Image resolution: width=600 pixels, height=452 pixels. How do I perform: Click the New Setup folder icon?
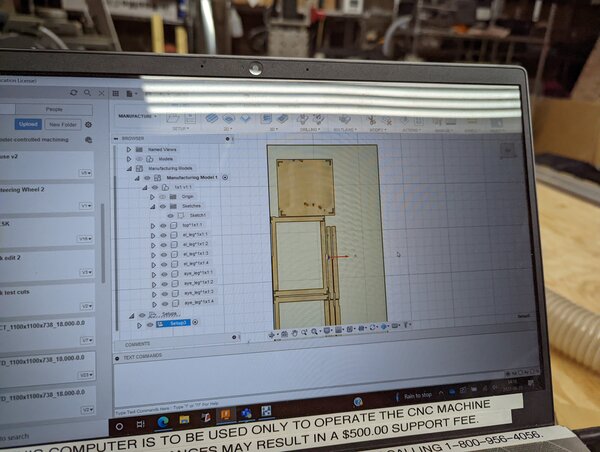(173, 117)
